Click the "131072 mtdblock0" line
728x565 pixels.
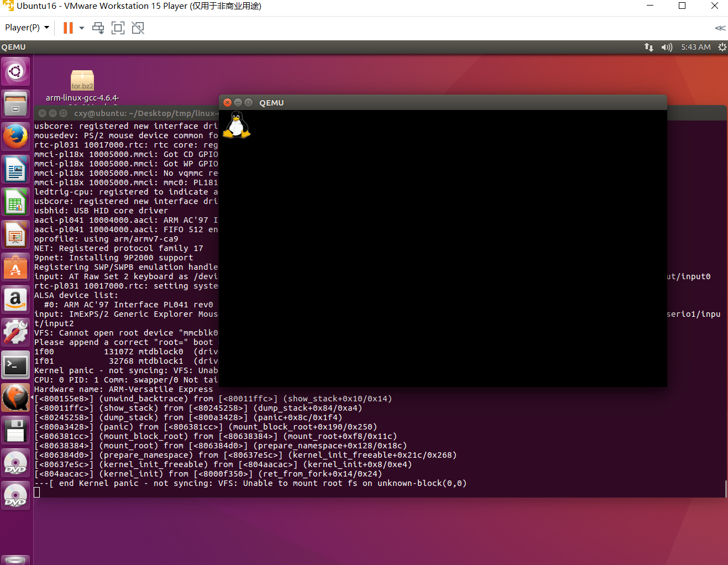pos(126,352)
